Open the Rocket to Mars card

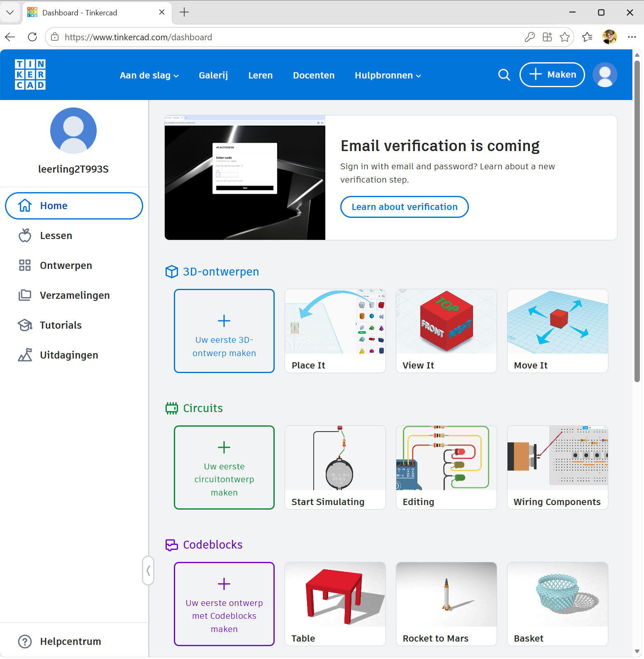coord(446,604)
